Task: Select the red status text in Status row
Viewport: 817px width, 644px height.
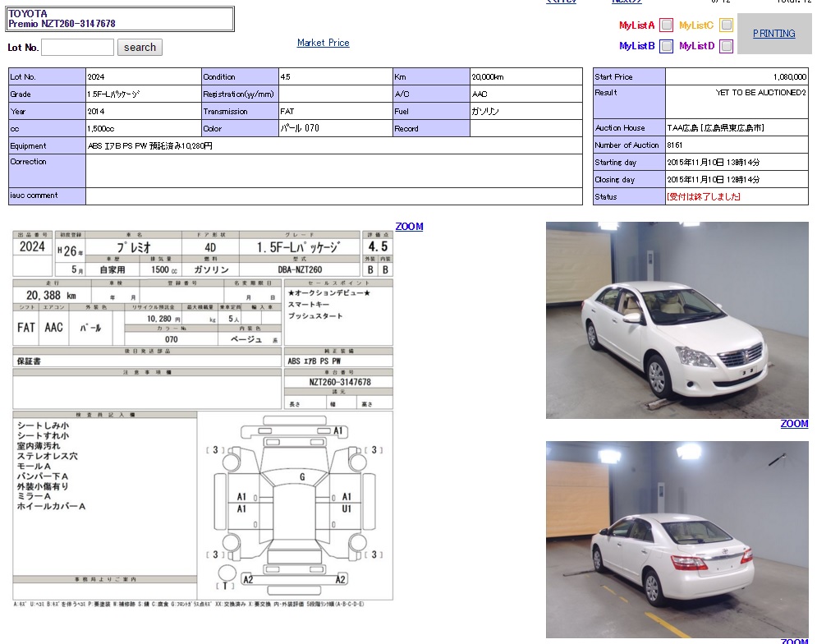Action: pos(704,197)
